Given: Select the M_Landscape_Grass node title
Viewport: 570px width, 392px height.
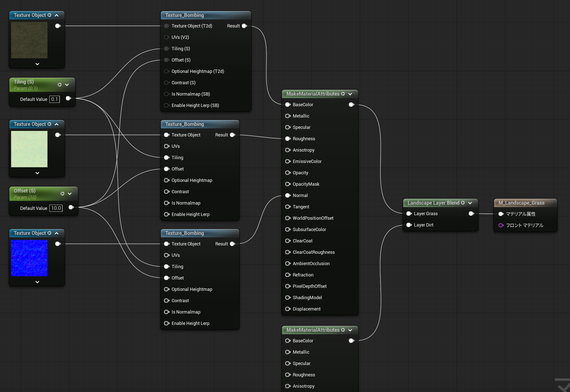Looking at the screenshot, I should tap(521, 203).
